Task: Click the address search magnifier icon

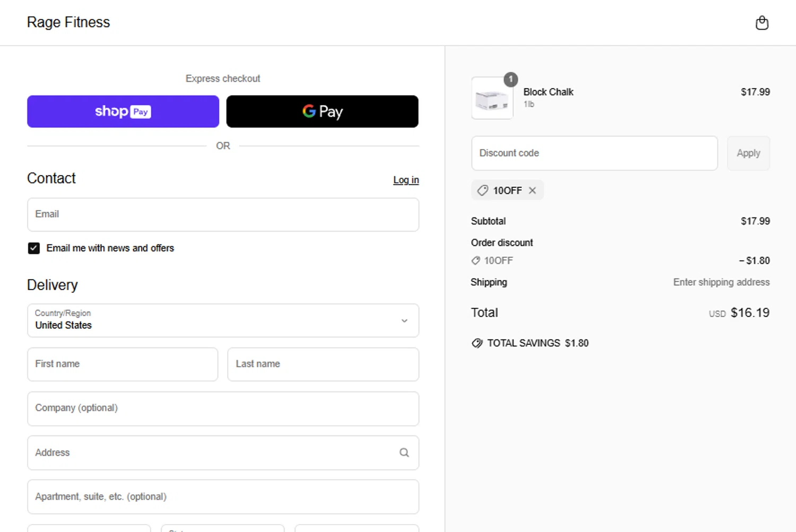Action: coord(404,452)
